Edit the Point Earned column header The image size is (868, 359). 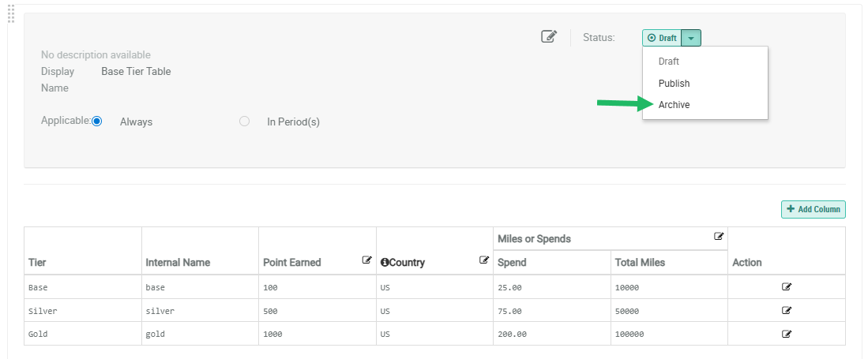(367, 260)
